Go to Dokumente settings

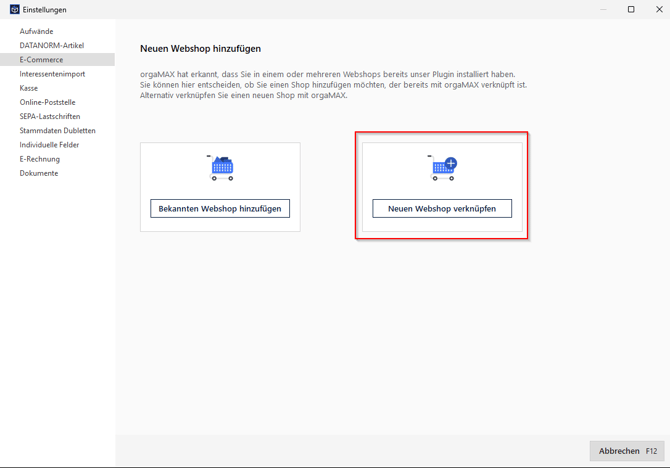pyautogui.click(x=38, y=173)
